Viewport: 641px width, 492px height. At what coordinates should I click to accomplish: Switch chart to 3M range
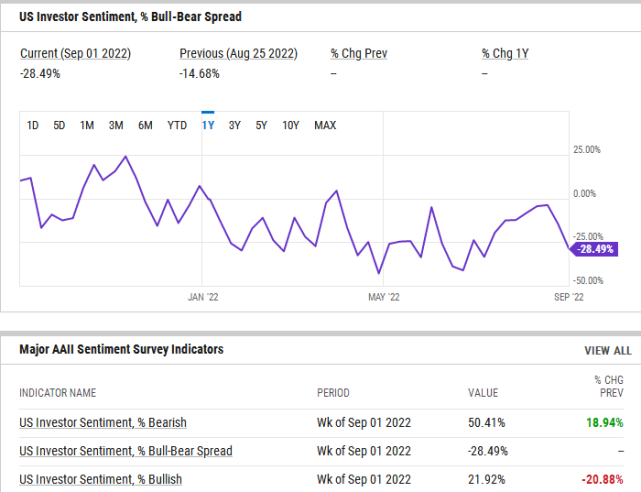pos(116,125)
